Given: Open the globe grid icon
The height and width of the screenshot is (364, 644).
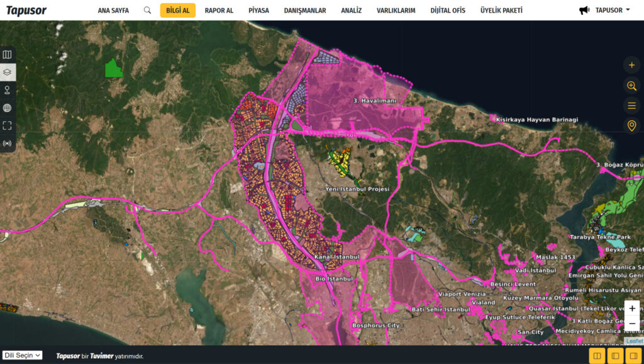Looking at the screenshot, I should [8, 108].
